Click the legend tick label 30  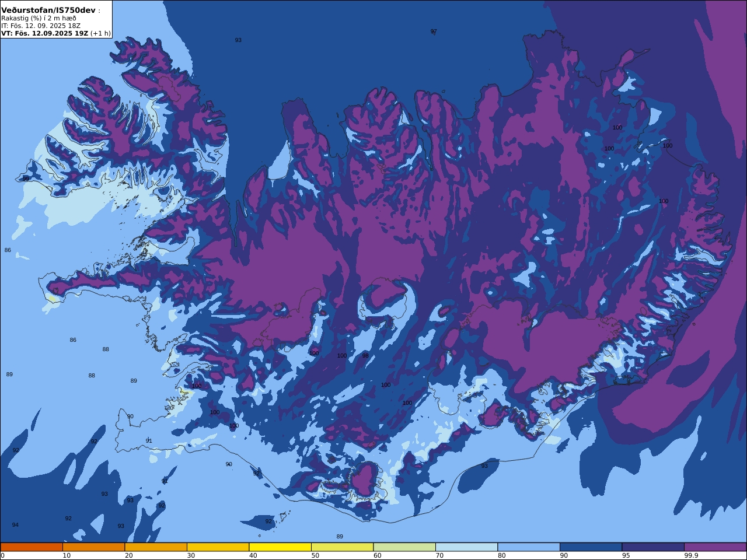pyautogui.click(x=191, y=555)
